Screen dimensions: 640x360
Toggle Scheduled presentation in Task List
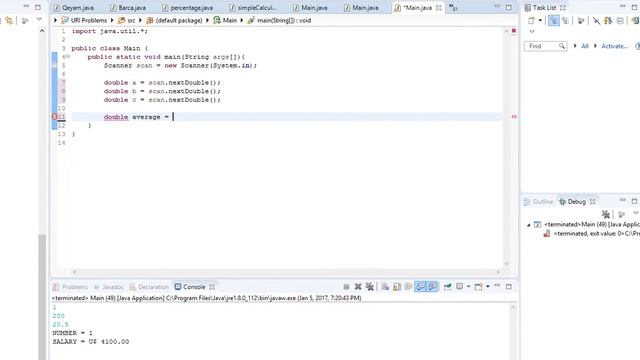point(565,20)
